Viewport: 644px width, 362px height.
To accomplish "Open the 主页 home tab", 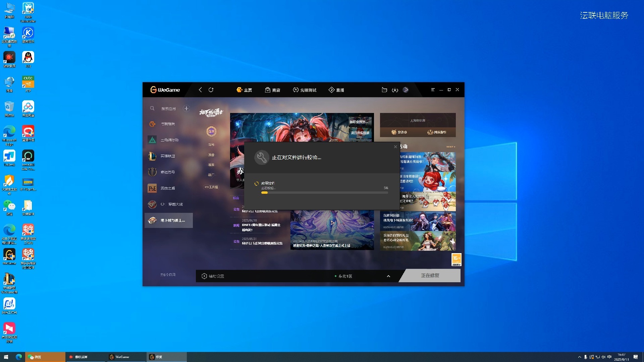I will coord(244,90).
